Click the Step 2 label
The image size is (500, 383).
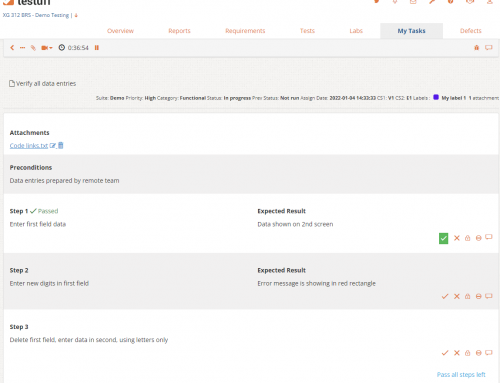(x=19, y=270)
